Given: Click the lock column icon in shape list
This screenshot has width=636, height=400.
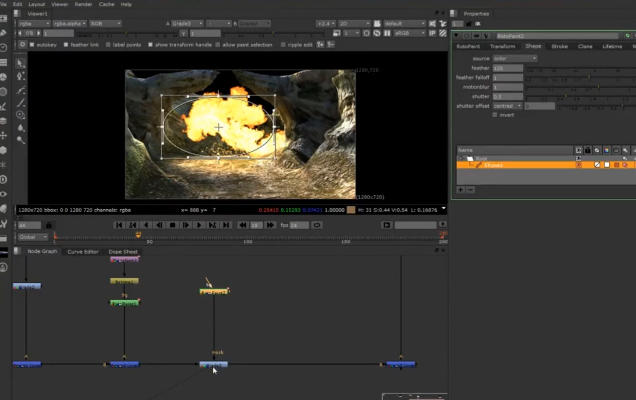Looking at the screenshot, I should pos(587,150).
